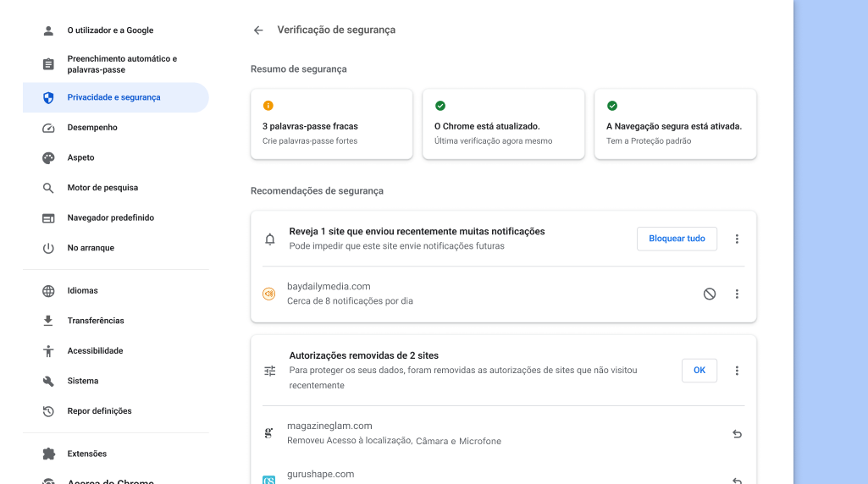Open more options menu for baydailymedia.com
This screenshot has height=484, width=868.
point(737,294)
